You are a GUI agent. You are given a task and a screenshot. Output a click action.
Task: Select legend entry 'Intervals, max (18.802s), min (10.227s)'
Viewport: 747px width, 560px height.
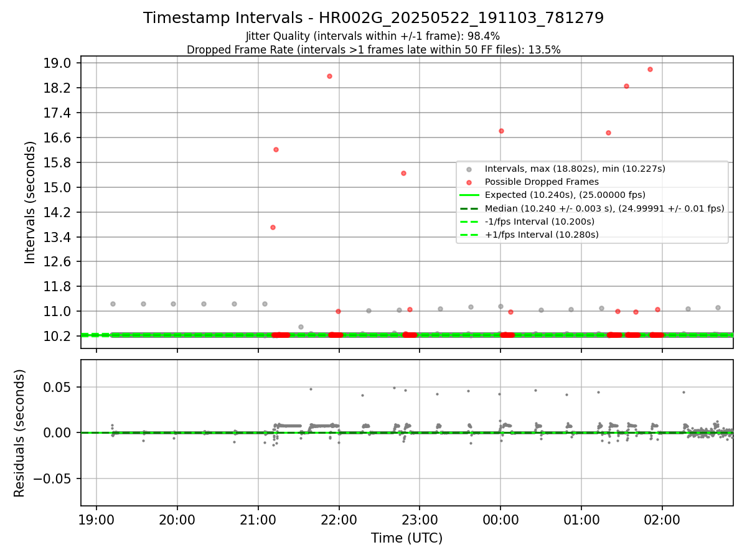click(x=575, y=169)
